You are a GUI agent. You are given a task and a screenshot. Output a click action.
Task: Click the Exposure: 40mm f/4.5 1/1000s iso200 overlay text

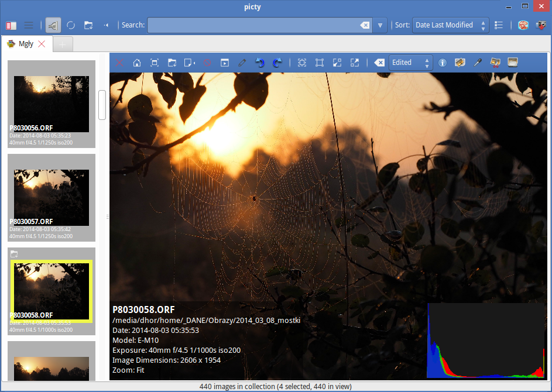pyautogui.click(x=176, y=350)
